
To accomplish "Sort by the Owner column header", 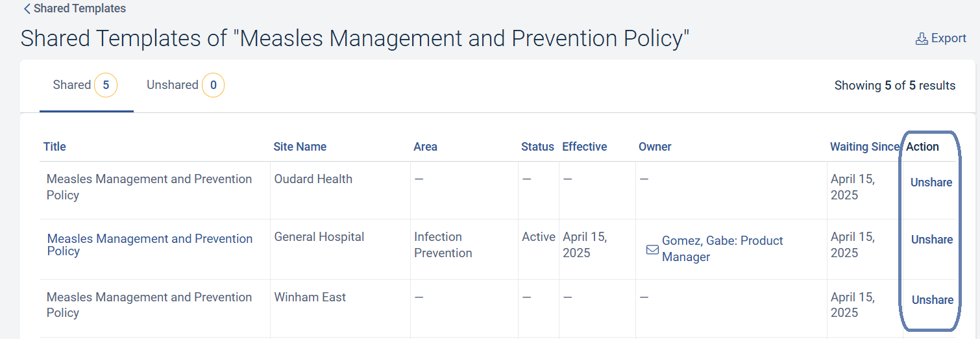I will coord(654,147).
